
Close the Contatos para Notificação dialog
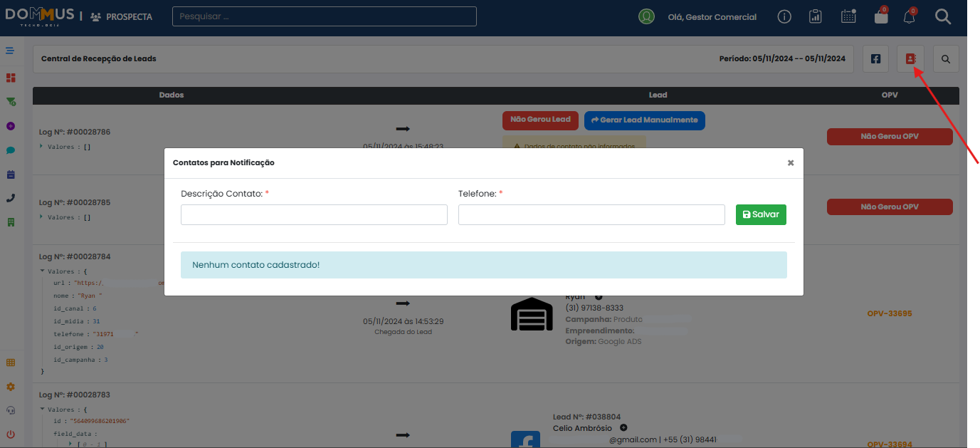click(791, 163)
